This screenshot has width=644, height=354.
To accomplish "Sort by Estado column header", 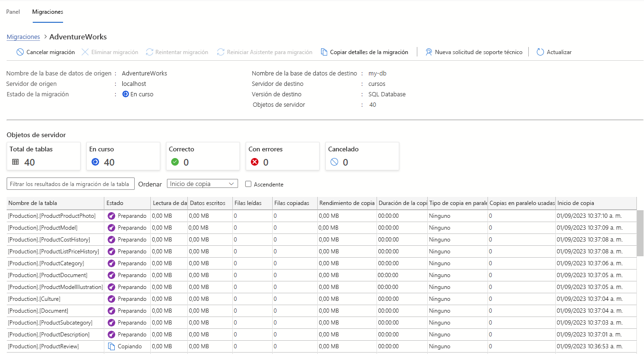I will tap(128, 203).
